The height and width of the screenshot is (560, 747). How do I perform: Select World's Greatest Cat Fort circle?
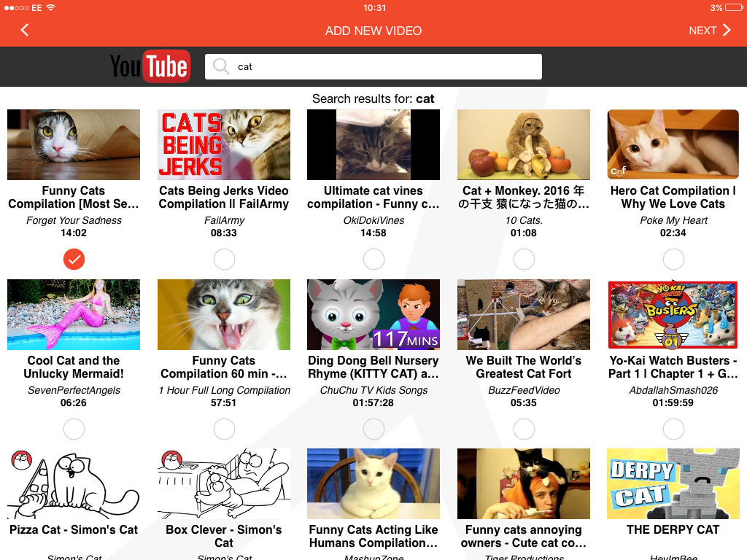pos(524,429)
